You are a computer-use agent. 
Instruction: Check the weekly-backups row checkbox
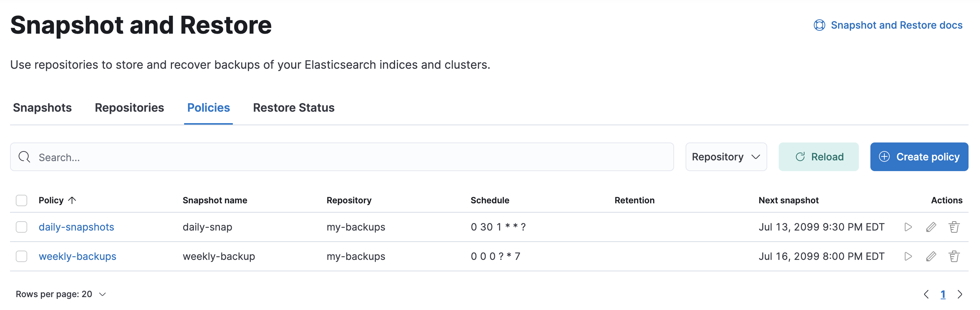click(x=22, y=256)
